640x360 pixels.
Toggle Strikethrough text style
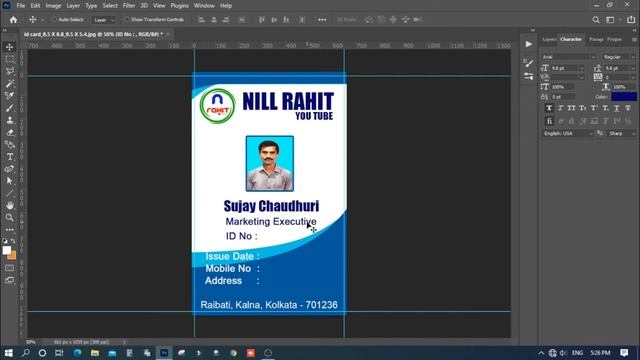[628, 108]
